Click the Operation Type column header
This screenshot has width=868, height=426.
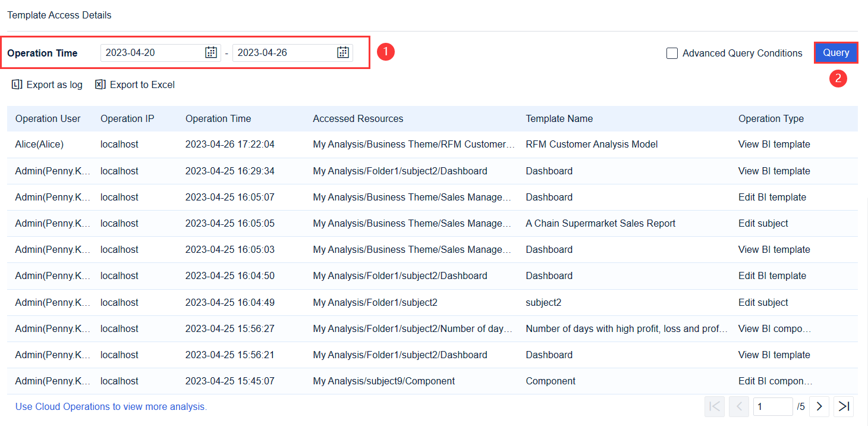click(x=771, y=118)
